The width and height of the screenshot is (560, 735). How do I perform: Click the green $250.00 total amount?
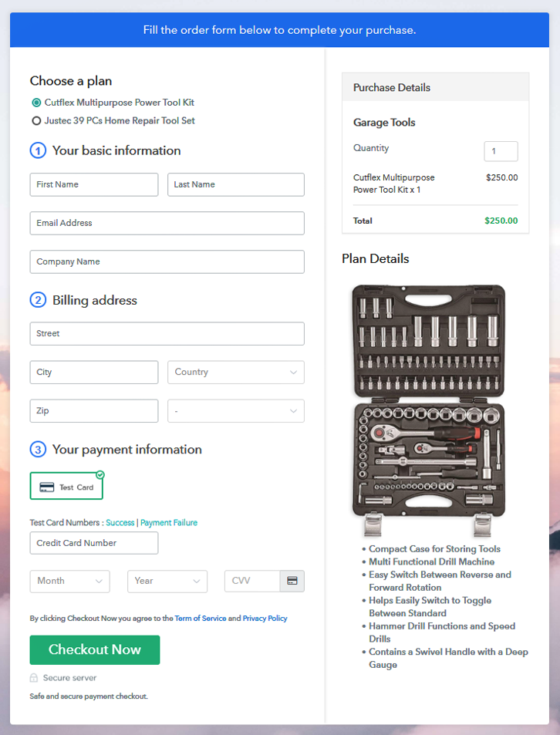pyautogui.click(x=501, y=221)
